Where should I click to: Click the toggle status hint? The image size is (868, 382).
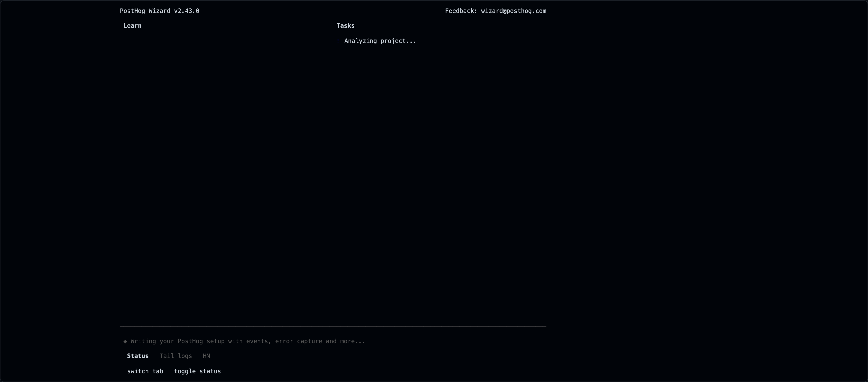pyautogui.click(x=197, y=371)
